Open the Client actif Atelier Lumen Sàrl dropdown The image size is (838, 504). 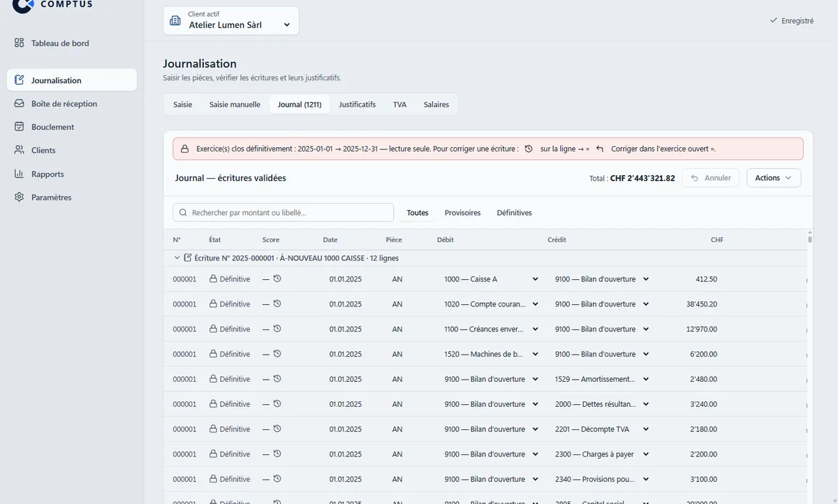click(x=231, y=20)
